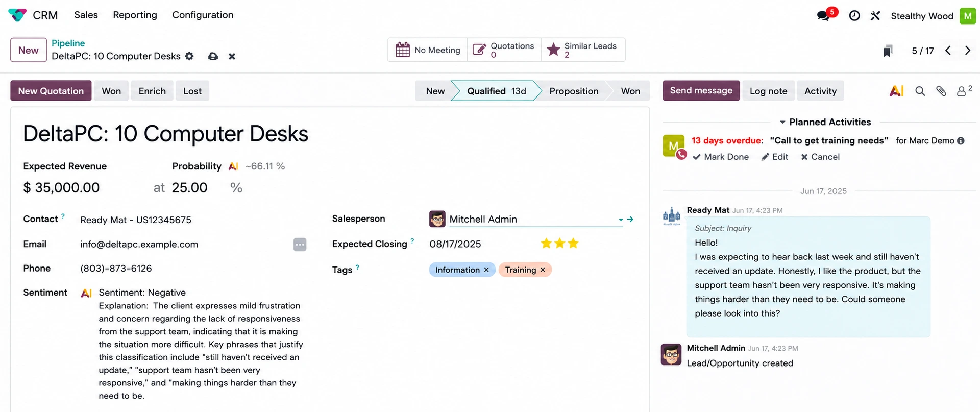Click the Contact field help question mark

[63, 216]
